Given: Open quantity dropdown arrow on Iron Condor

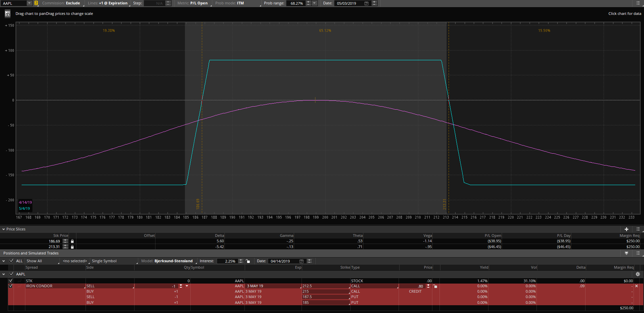Looking at the screenshot, I should click(187, 286).
